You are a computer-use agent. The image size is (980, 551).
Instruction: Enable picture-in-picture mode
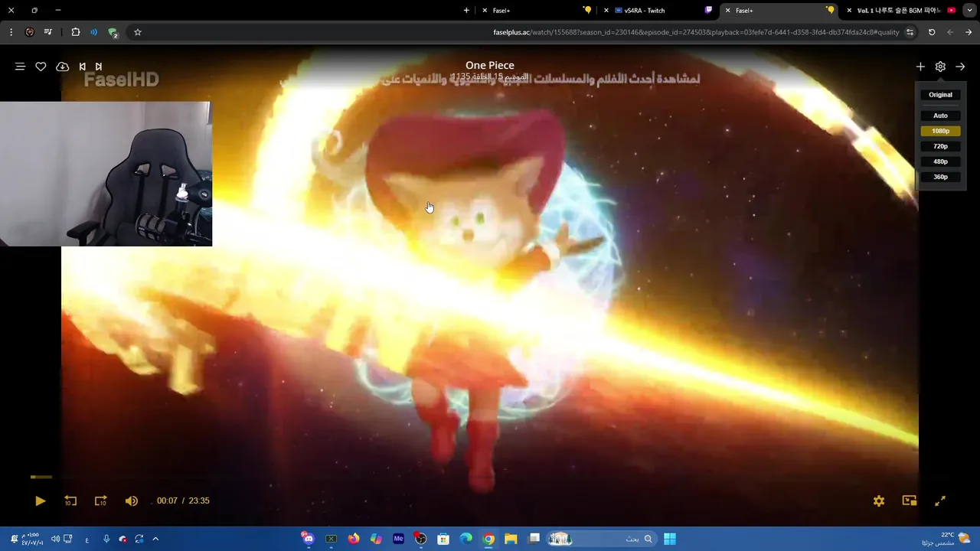point(910,500)
